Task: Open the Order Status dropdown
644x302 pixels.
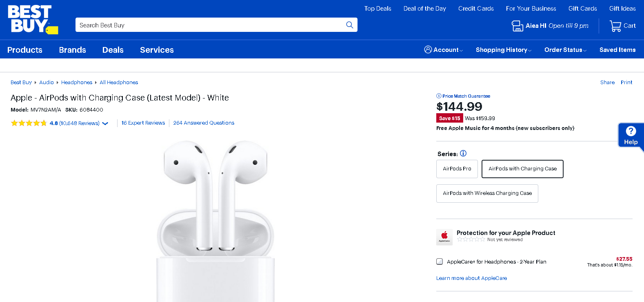Action: [x=566, y=50]
